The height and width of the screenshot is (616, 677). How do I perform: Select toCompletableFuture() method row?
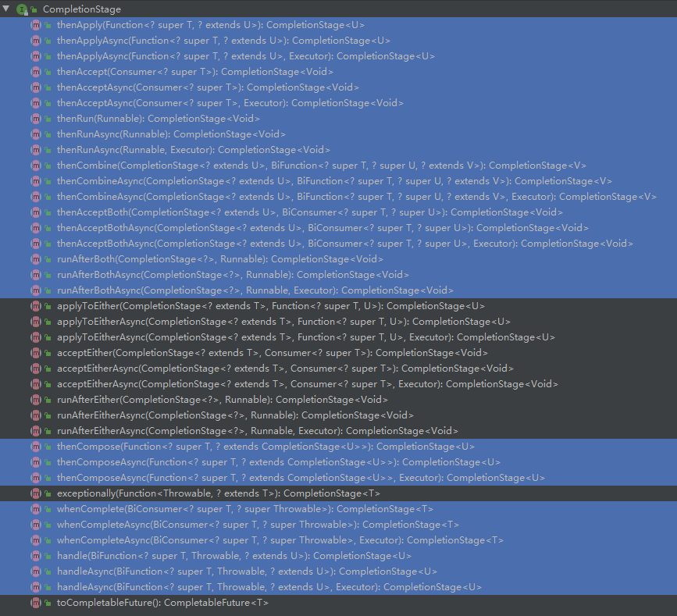tap(162, 603)
